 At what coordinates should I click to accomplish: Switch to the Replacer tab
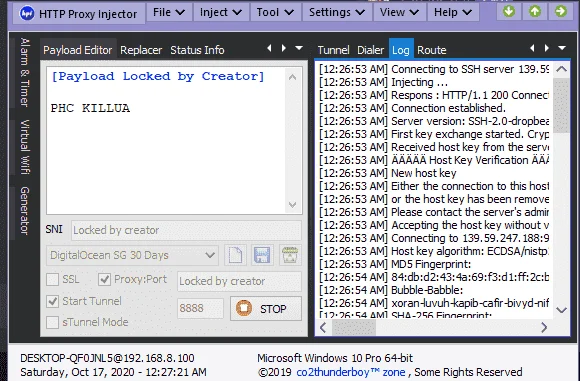pyautogui.click(x=141, y=50)
